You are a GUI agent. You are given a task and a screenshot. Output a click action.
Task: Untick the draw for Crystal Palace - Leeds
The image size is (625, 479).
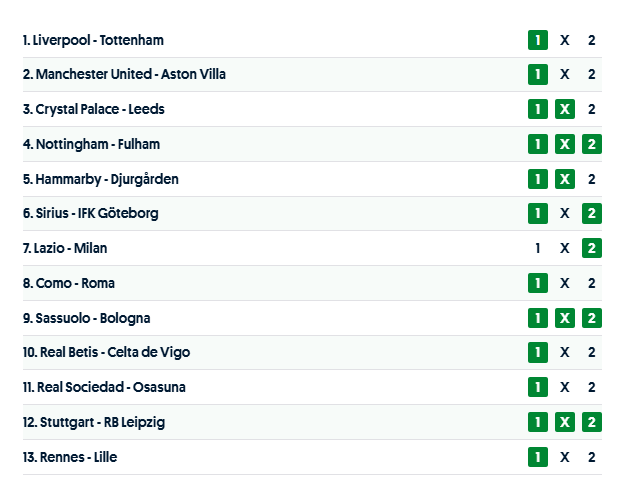coord(565,110)
